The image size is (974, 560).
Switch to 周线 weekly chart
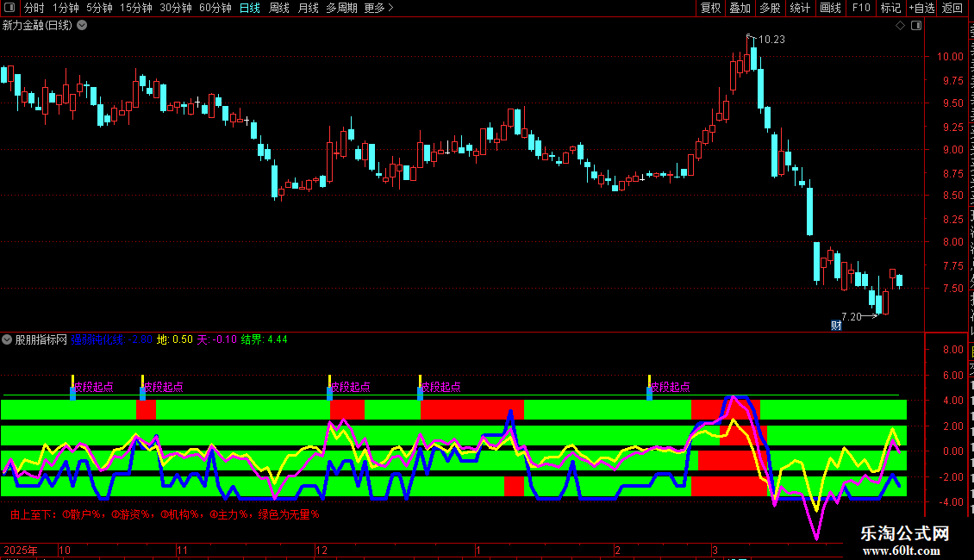(x=279, y=8)
